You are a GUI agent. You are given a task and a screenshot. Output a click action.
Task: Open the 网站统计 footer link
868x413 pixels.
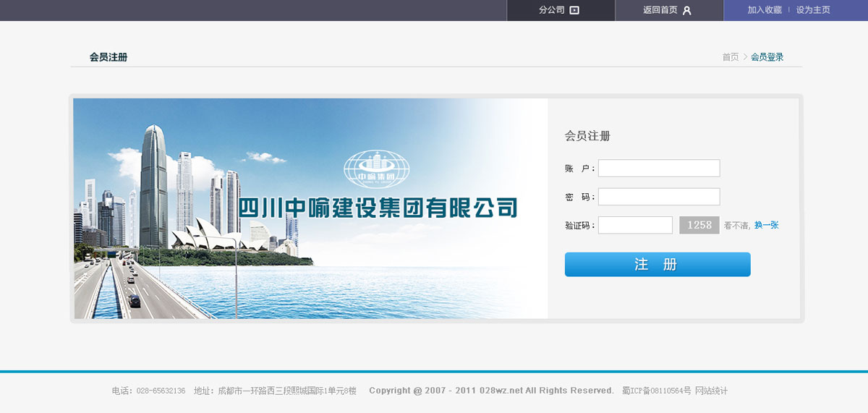click(x=711, y=391)
